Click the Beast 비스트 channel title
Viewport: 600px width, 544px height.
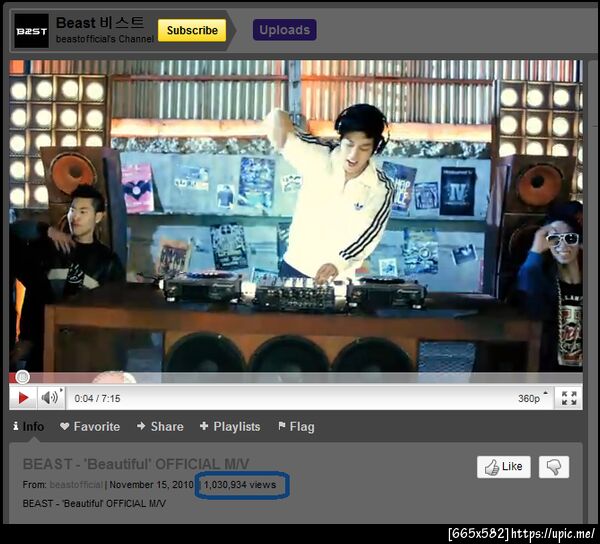pyautogui.click(x=100, y=23)
